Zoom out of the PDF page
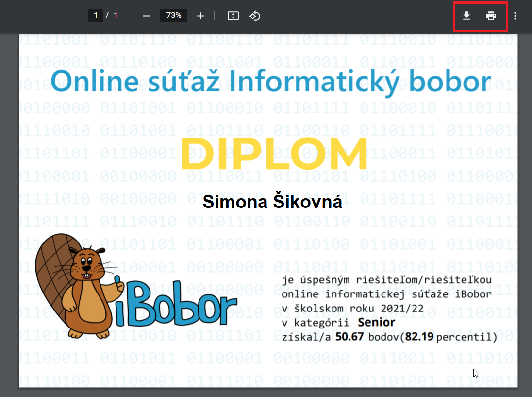 coord(147,16)
